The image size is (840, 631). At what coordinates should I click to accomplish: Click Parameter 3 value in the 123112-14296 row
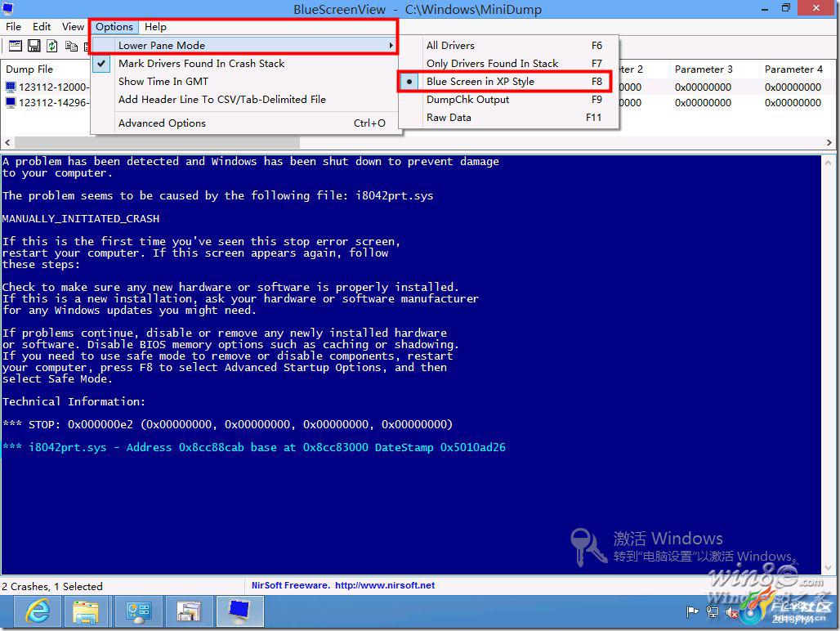click(x=703, y=102)
